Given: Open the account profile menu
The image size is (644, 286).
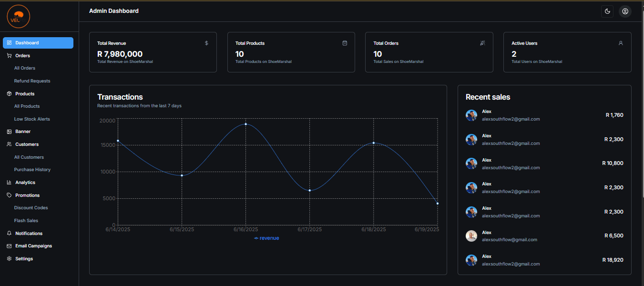Looking at the screenshot, I should (x=625, y=11).
